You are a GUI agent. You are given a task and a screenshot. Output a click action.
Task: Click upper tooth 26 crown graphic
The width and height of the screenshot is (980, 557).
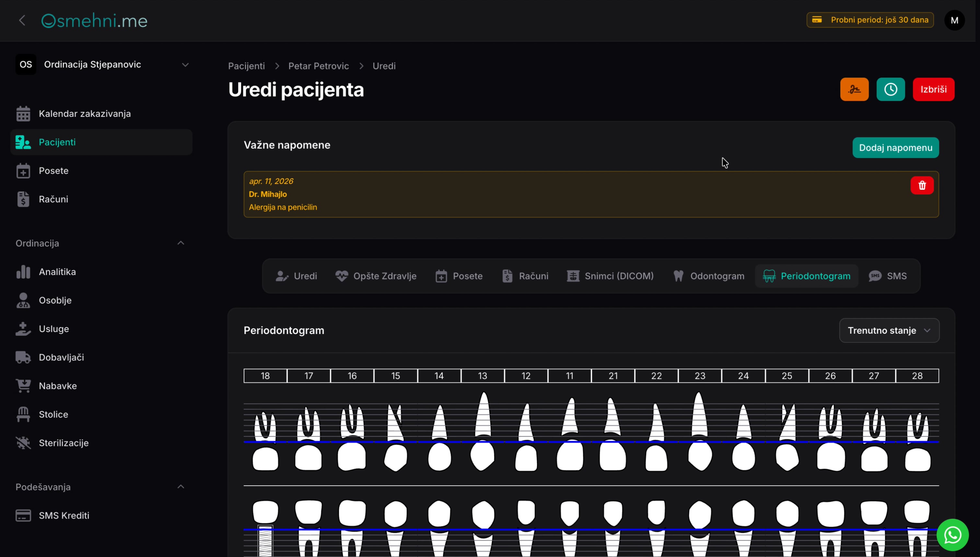[x=831, y=457]
